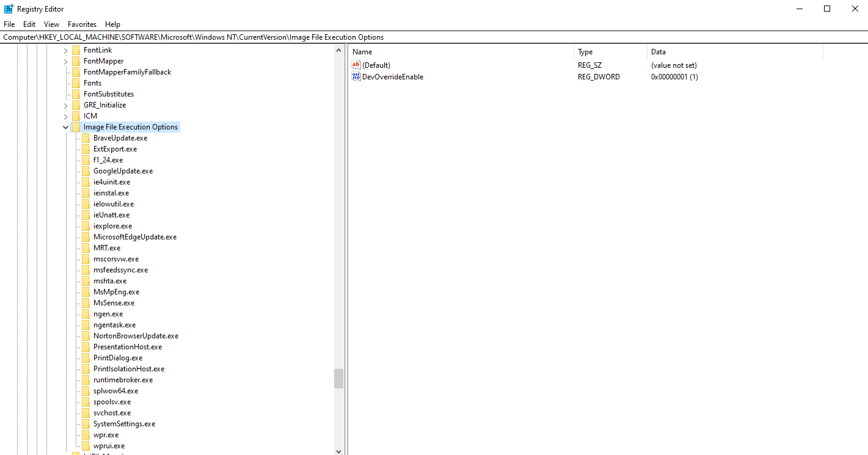The width and height of the screenshot is (868, 455).
Task: Click the folder icon beside GoogleUpdate.exe
Action: tap(86, 171)
